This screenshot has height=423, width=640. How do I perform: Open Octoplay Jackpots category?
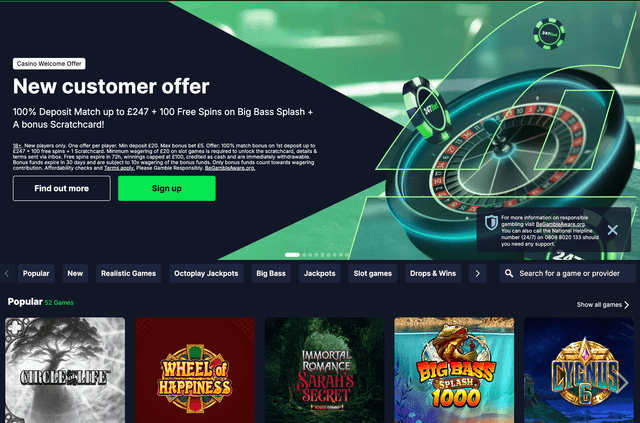click(206, 273)
